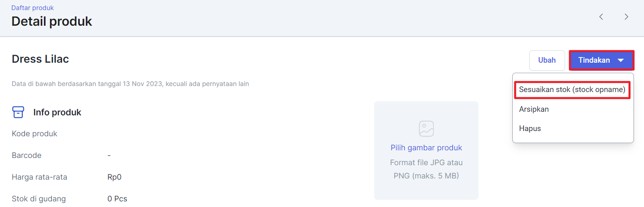The width and height of the screenshot is (644, 207).
Task: Choose Arsipkan from the menu
Action: 534,109
